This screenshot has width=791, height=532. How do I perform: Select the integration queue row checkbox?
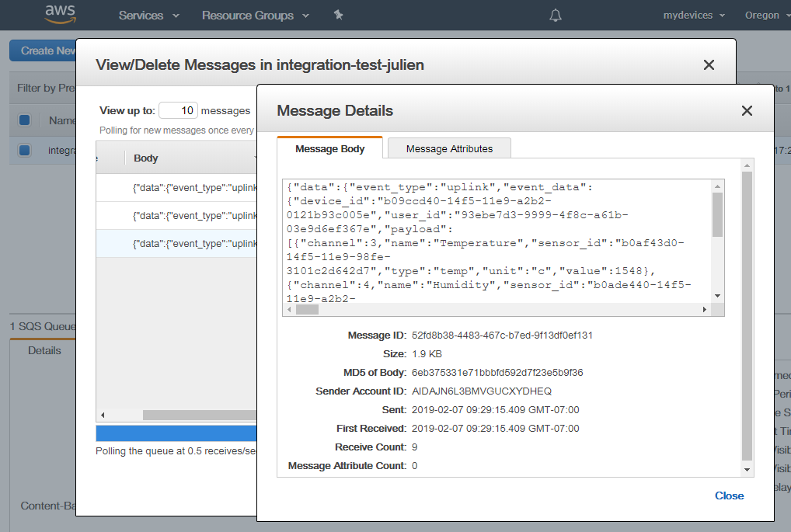(x=25, y=150)
